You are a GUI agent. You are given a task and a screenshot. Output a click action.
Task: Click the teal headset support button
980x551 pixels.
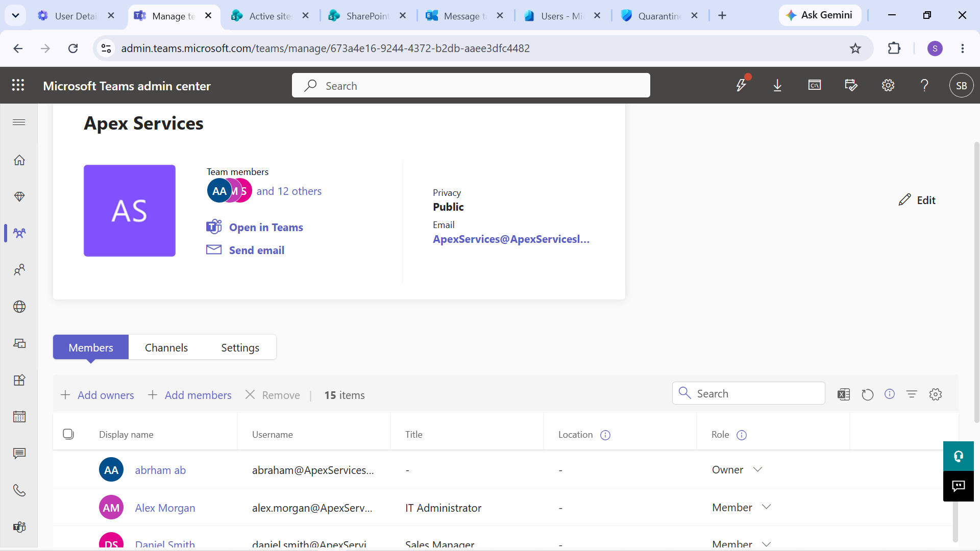pos(959,456)
